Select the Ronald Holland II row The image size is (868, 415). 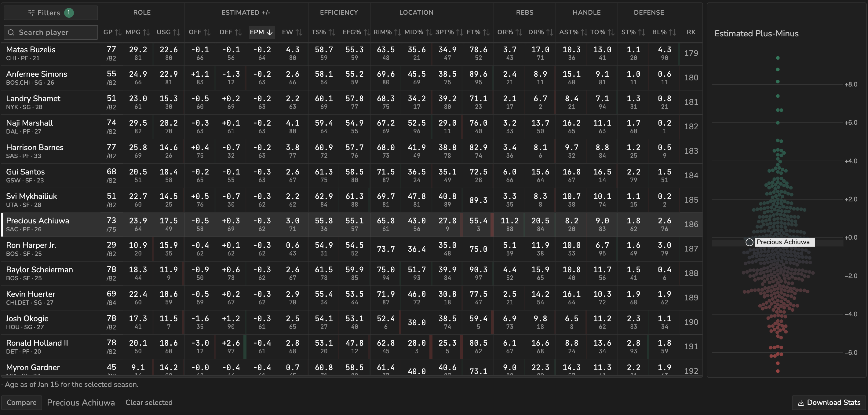coord(352,347)
